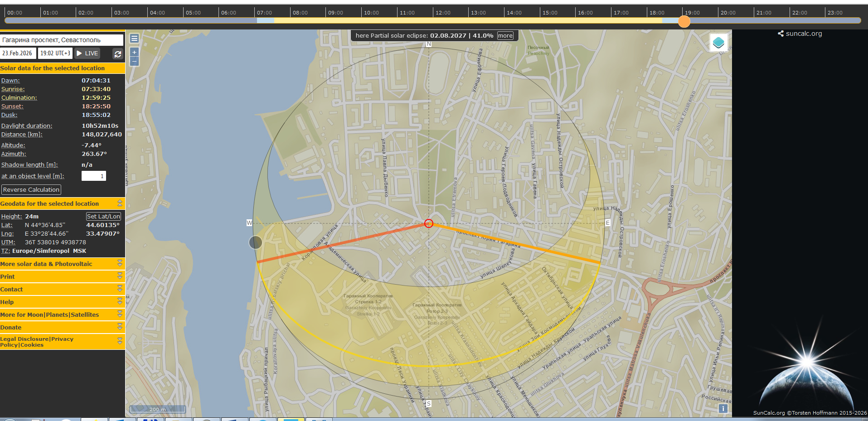Zoom out the map with the minus button
This screenshot has width=868, height=421.
pyautogui.click(x=134, y=61)
